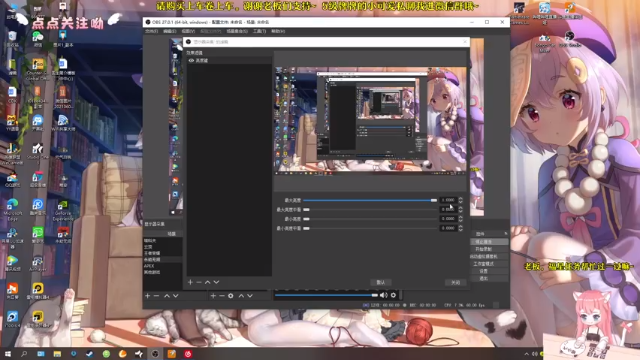
Task: Show hidden tray icons chevron
Action: coord(526,354)
